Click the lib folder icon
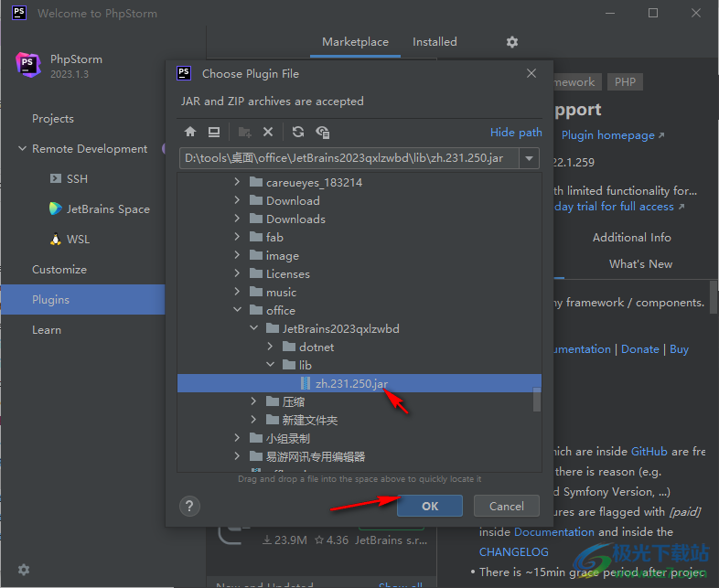Screen dimensions: 719x588 click(x=289, y=365)
